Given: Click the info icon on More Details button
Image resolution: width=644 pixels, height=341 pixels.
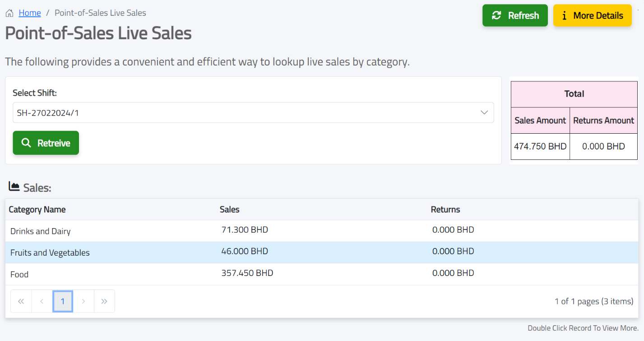Looking at the screenshot, I should point(565,15).
